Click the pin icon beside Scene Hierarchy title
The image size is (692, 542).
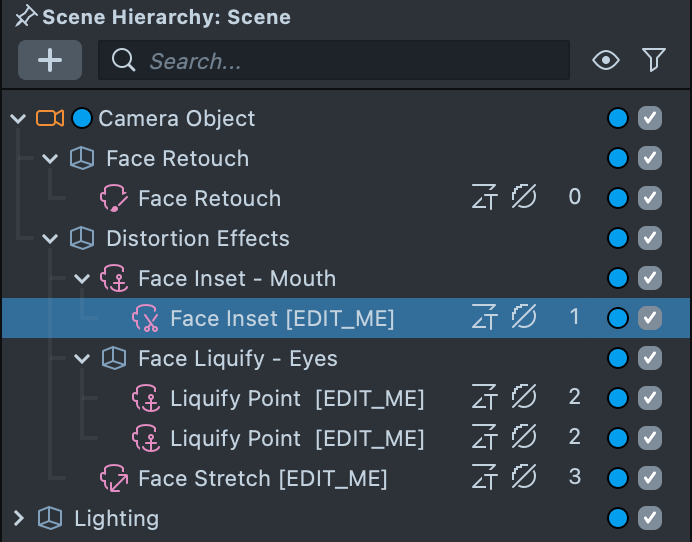click(x=26, y=16)
